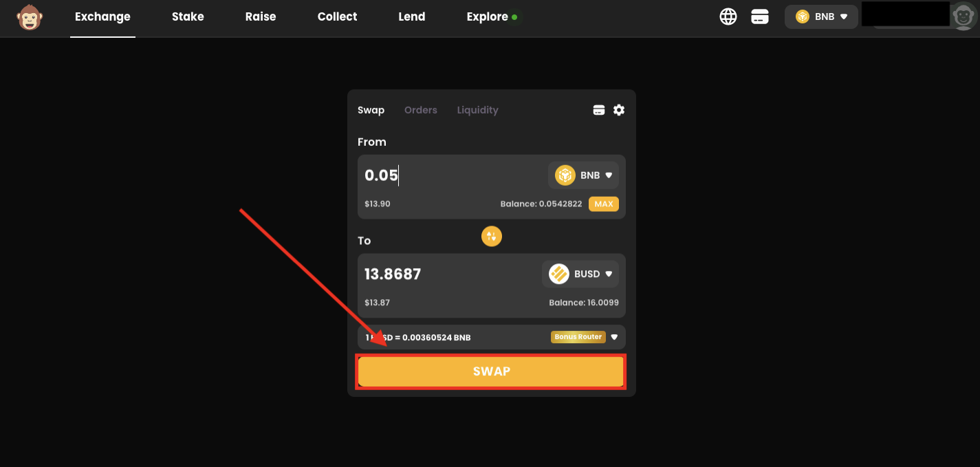Navigate to the Stake page

coord(188,17)
